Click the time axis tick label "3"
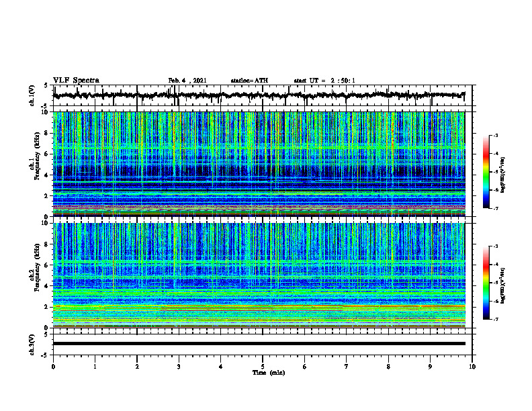Viewport: 532px width, 411px height. 179,367
